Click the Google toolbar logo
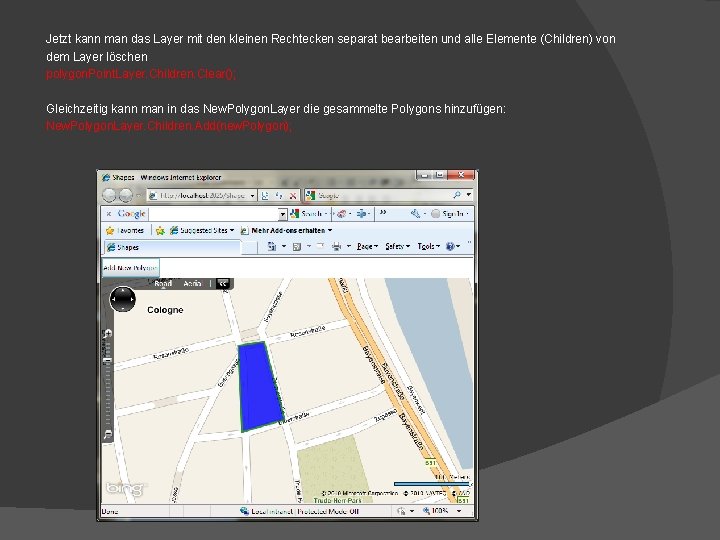 tap(131, 214)
